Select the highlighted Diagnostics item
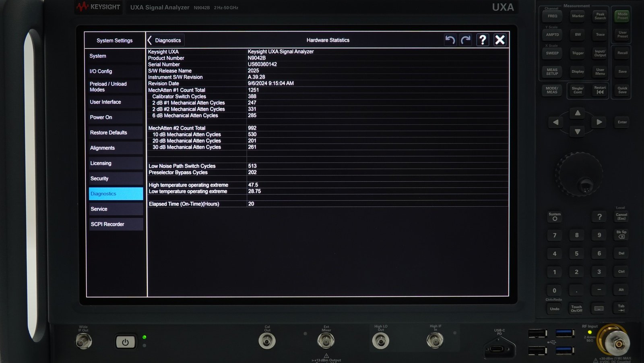 (x=116, y=194)
